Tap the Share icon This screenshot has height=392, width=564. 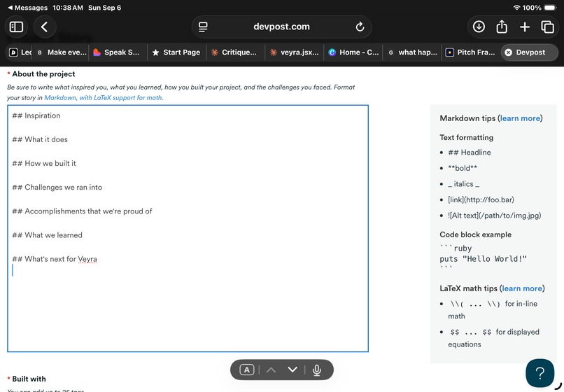pyautogui.click(x=502, y=27)
